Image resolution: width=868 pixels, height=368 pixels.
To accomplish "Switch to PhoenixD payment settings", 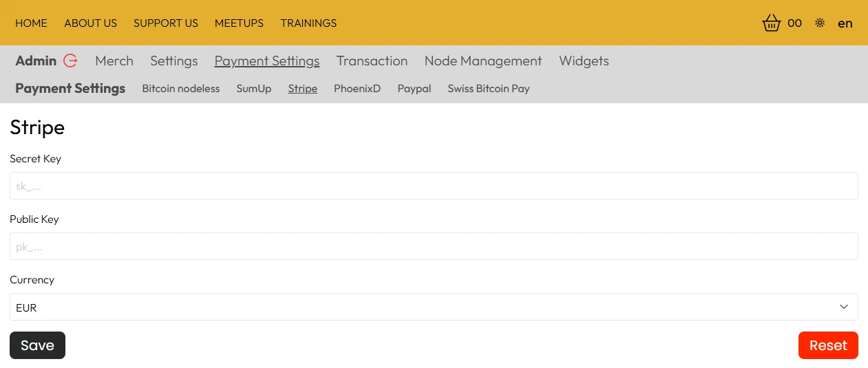I will pyautogui.click(x=357, y=89).
